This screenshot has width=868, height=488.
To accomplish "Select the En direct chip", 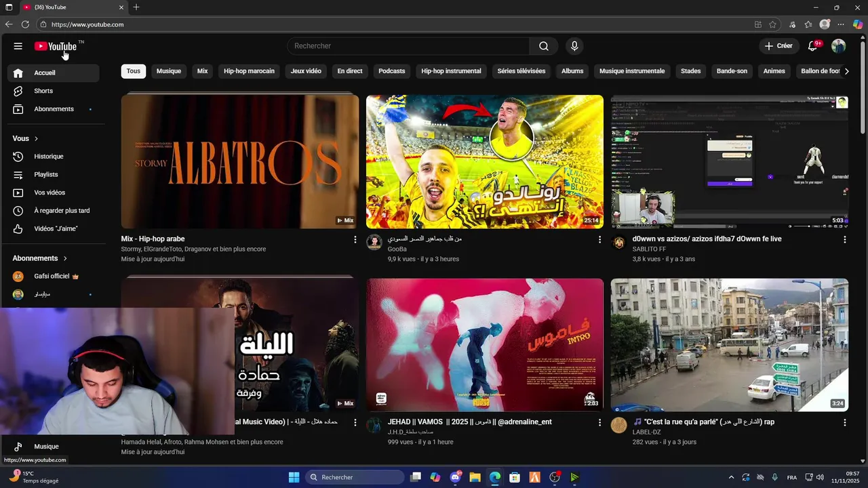I will click(350, 71).
